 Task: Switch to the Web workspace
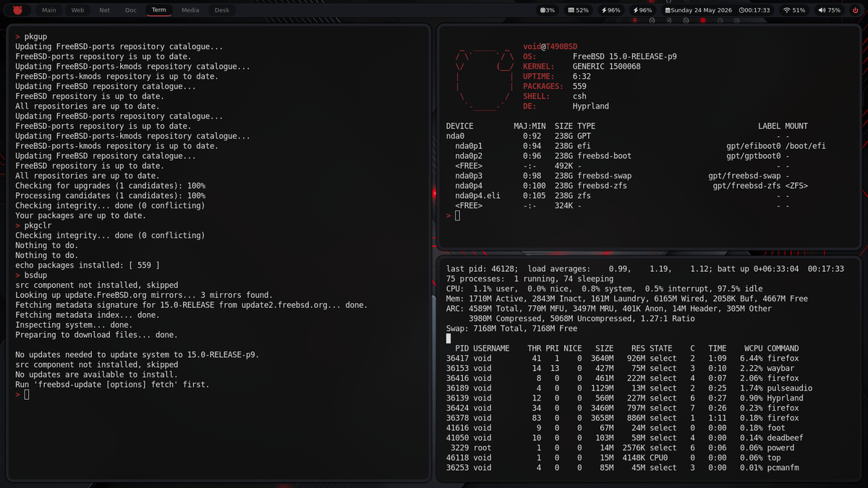coord(77,10)
